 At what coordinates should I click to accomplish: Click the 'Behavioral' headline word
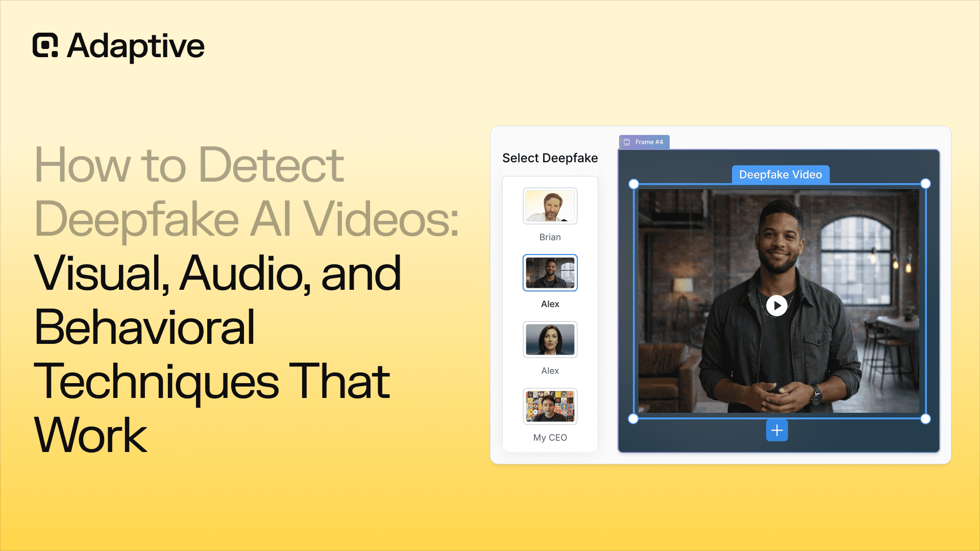click(x=144, y=327)
